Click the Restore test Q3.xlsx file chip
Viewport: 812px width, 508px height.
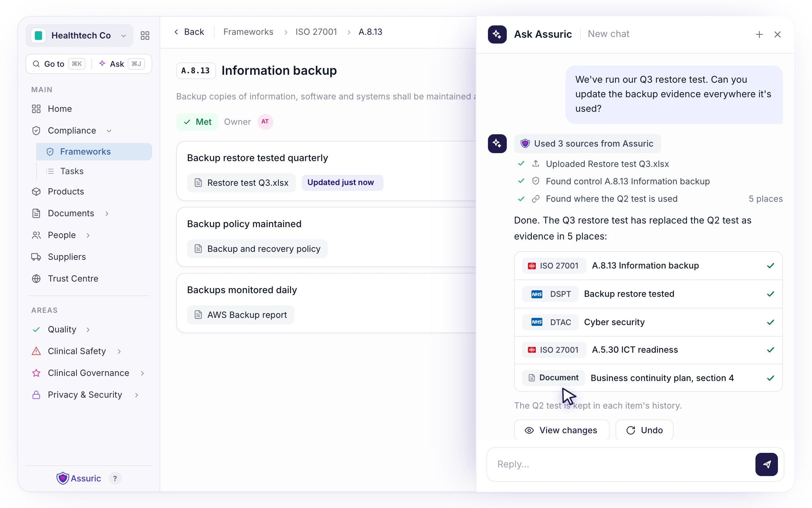click(x=241, y=183)
